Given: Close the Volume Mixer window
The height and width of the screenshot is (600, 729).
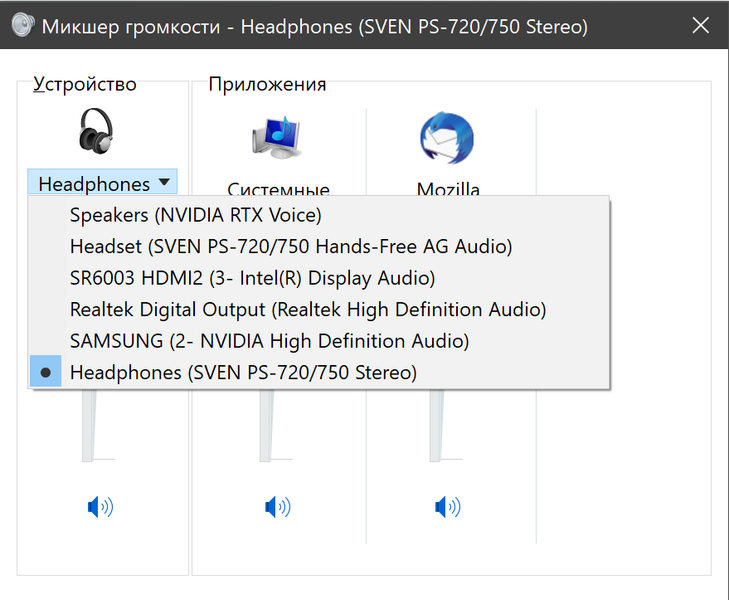Looking at the screenshot, I should [x=700, y=26].
